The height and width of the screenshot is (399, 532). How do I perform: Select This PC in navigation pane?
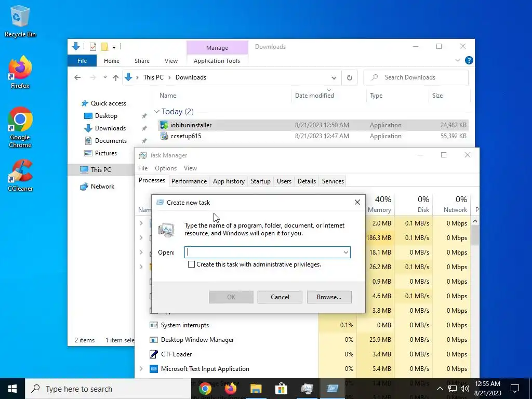(101, 170)
